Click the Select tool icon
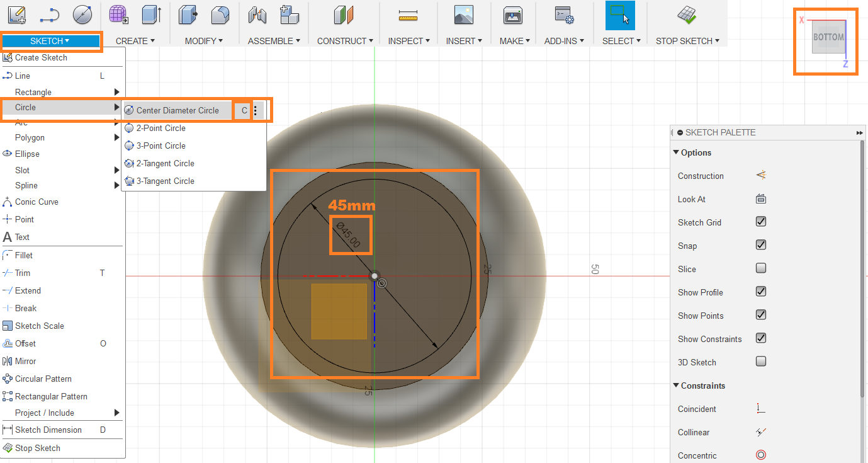Viewport: 868px width, 463px height. pos(620,15)
